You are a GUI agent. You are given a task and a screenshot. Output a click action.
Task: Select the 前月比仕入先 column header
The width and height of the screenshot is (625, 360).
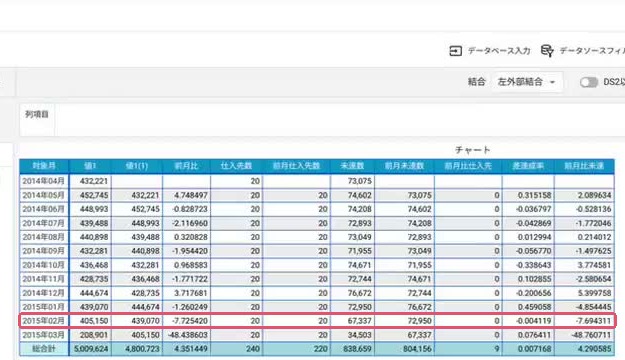[x=468, y=166]
